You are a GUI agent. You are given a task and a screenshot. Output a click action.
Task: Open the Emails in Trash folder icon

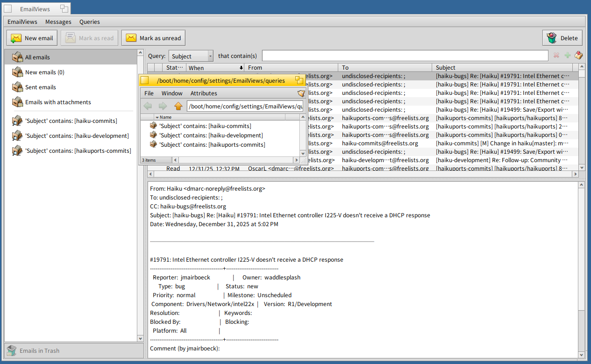pos(12,351)
